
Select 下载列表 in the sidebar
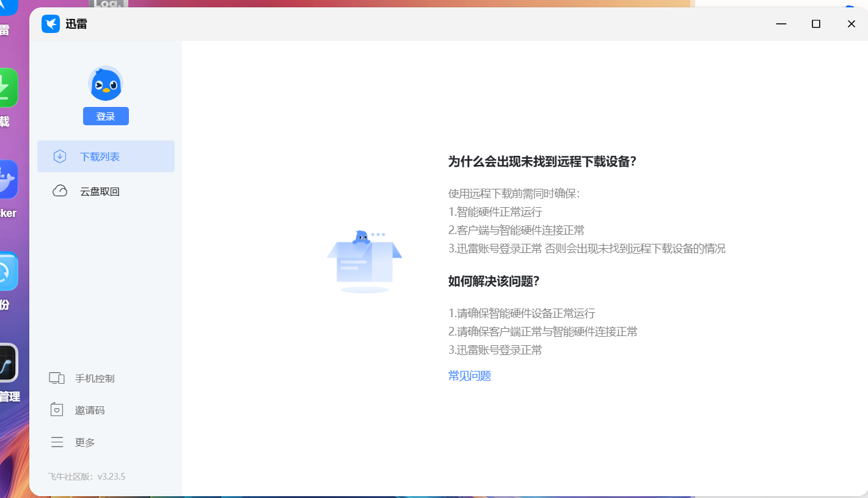tap(106, 156)
